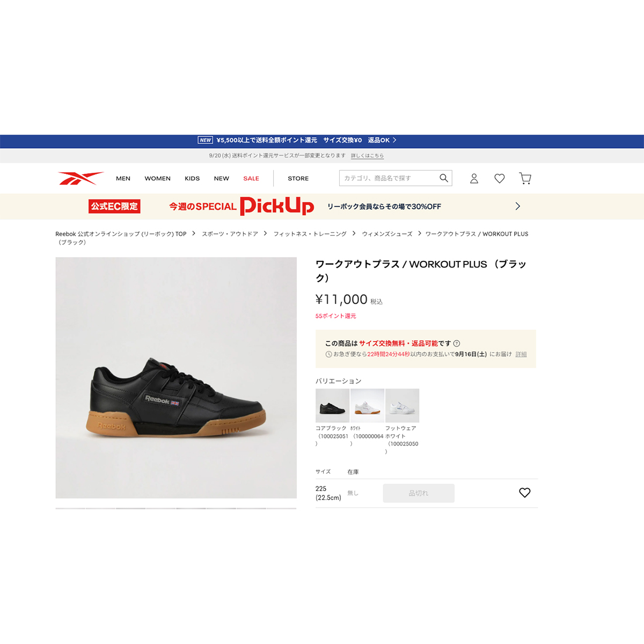Open the account user icon
Screen dimensions: 644x644
point(474,178)
